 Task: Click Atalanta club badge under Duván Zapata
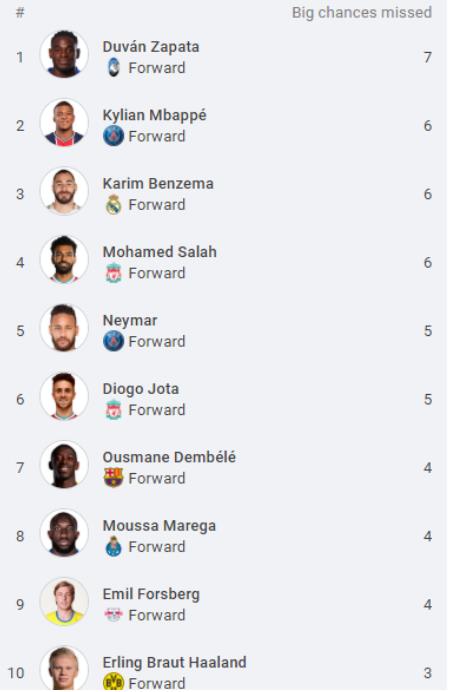pyautogui.click(x=113, y=68)
